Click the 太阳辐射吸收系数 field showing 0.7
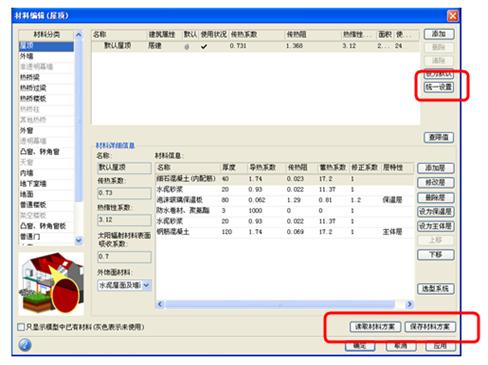 point(124,257)
